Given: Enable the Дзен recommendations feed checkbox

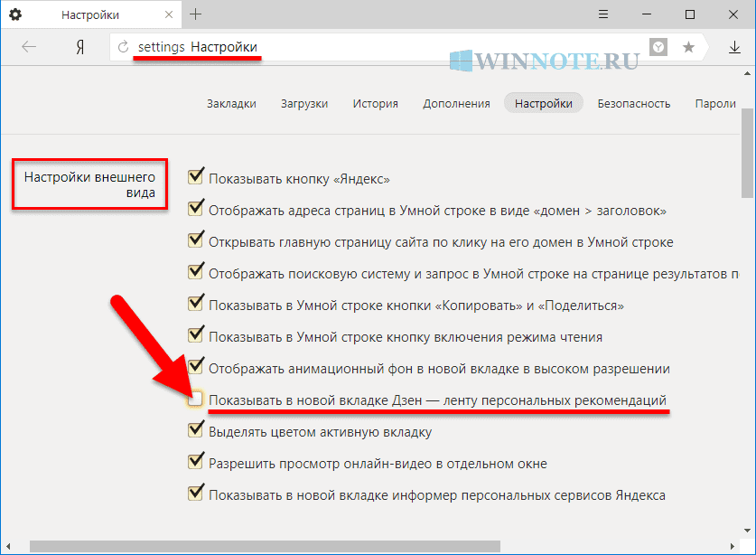Looking at the screenshot, I should (x=195, y=400).
